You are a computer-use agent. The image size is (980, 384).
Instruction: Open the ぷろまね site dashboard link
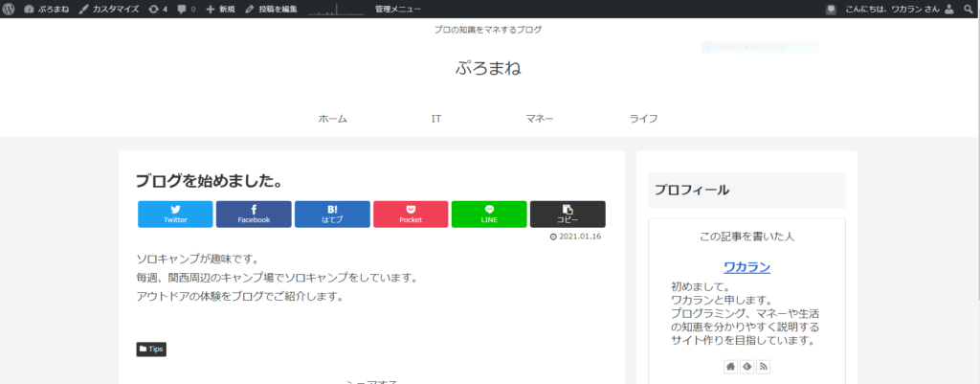click(46, 10)
